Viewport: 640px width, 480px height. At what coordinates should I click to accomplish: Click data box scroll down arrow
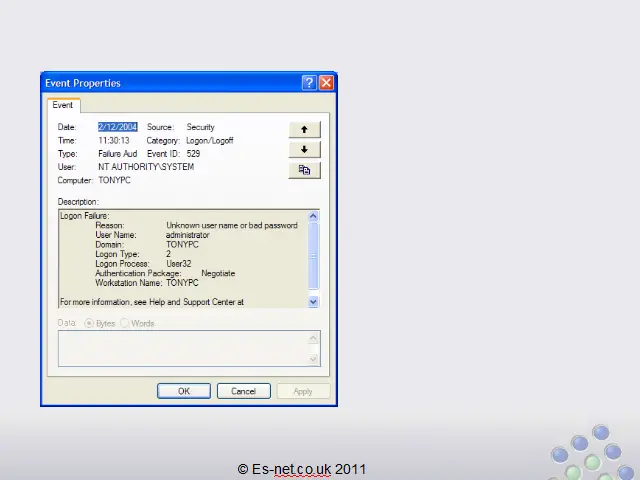313,359
